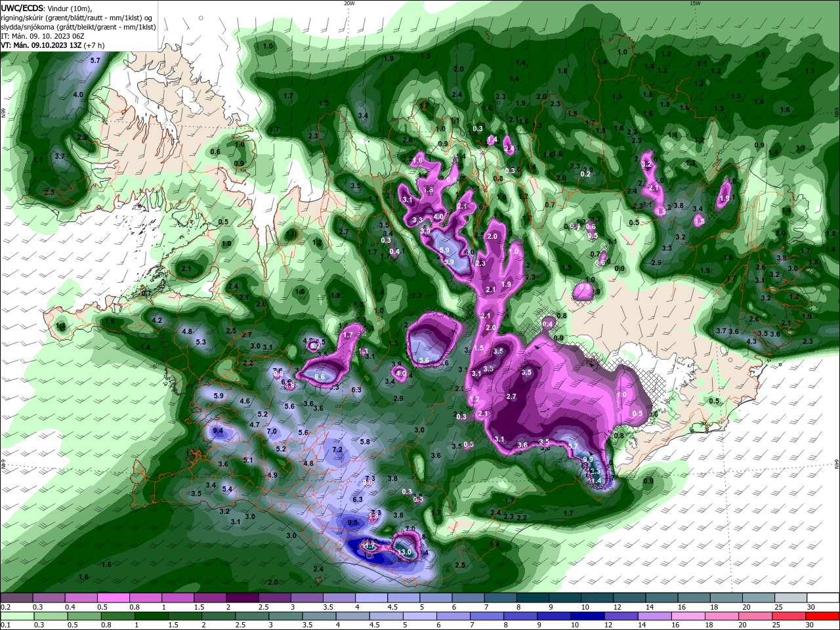Click the 7.2 precipitation value on the map
This screenshot has height=630, width=840.
coord(338,450)
